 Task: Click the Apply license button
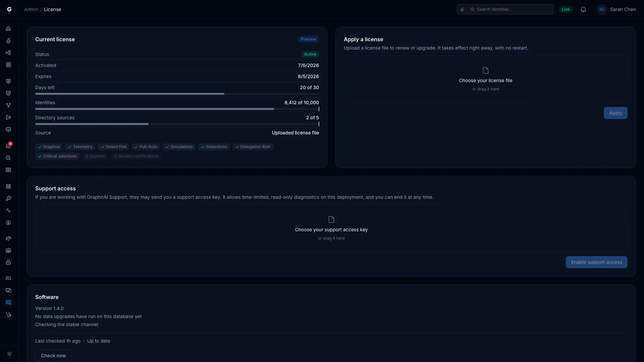[615, 113]
